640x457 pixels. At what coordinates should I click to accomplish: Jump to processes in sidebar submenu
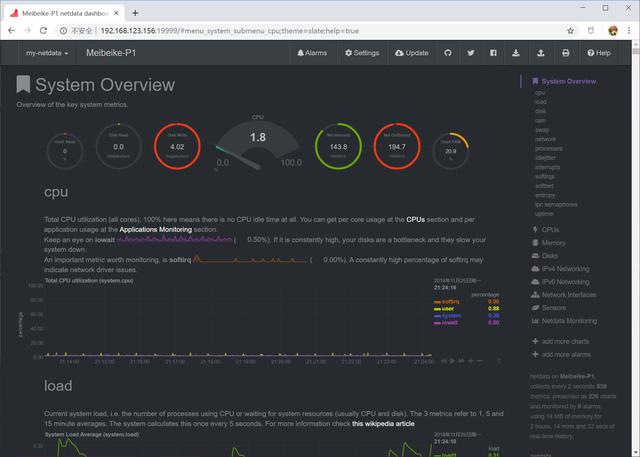pos(549,149)
